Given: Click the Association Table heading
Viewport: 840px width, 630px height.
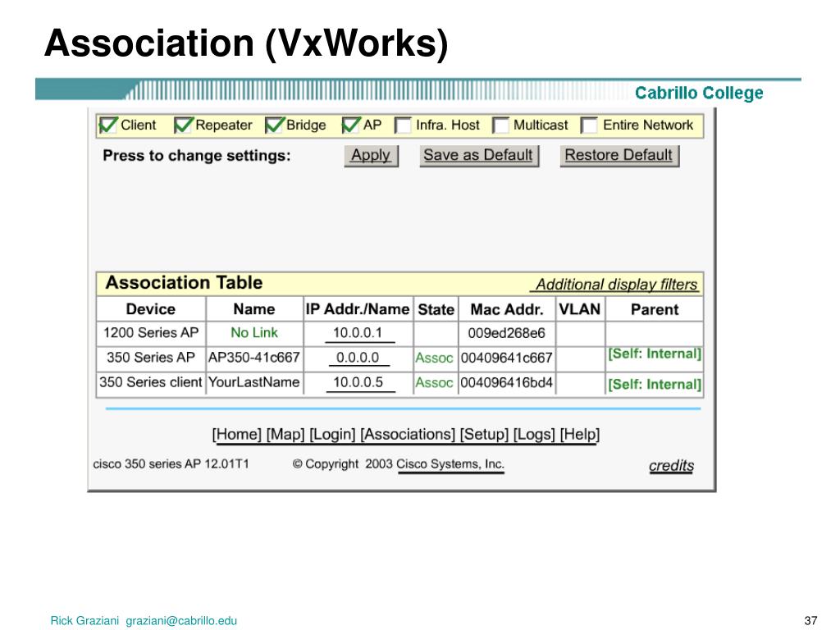Looking at the screenshot, I should [185, 283].
